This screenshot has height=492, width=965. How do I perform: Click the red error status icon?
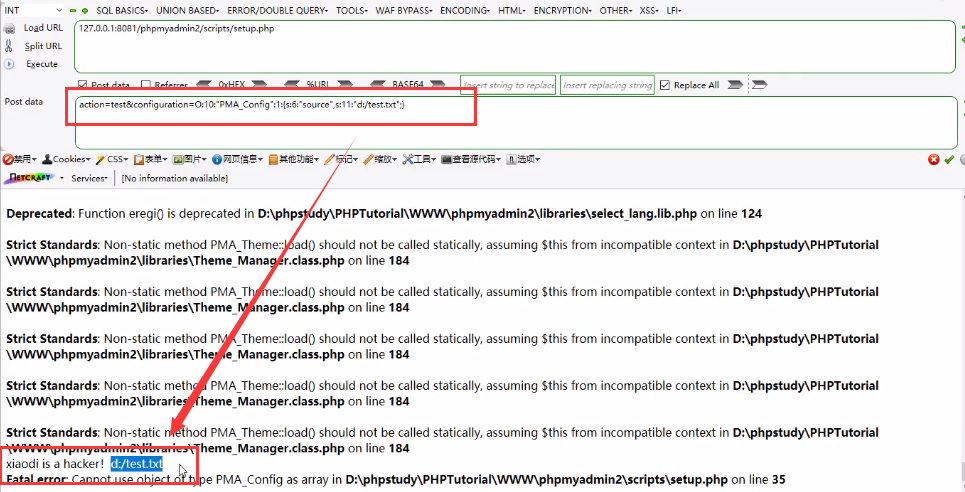tap(933, 159)
